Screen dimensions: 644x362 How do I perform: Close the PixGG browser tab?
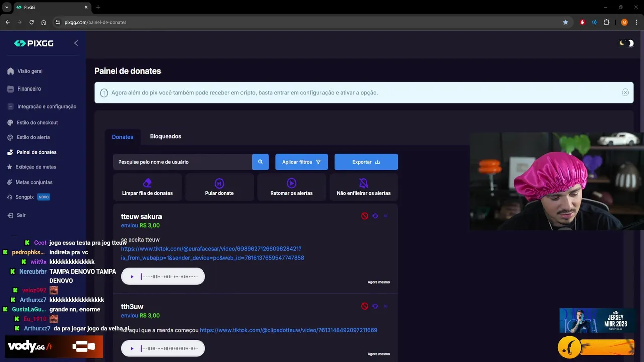coord(86,7)
